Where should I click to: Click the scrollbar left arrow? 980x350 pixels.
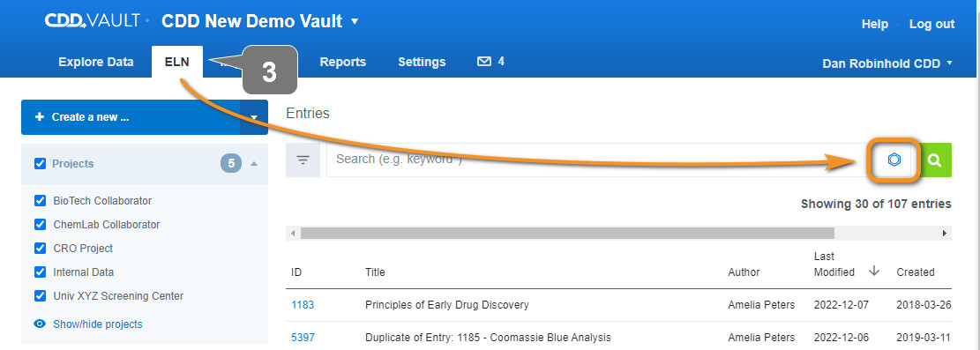[293, 233]
